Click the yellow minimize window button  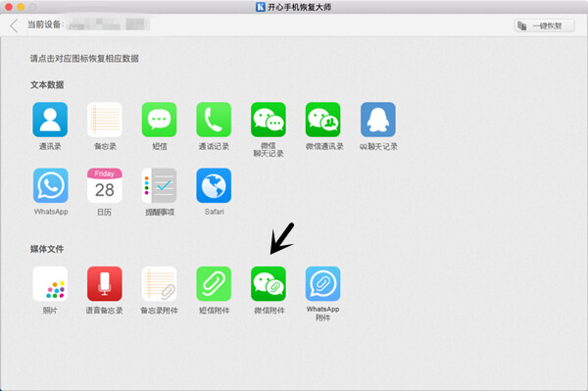pyautogui.click(x=21, y=7)
